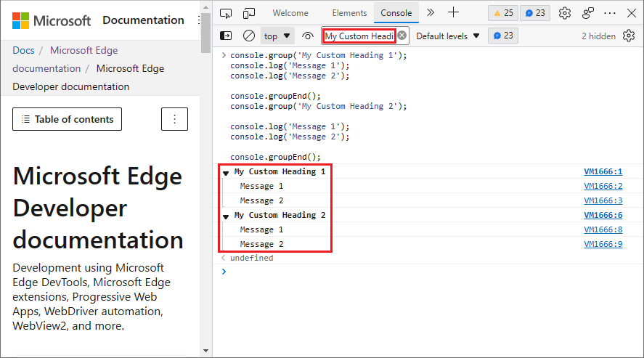The height and width of the screenshot is (358, 644).
Task: Click 'Message 2' under My Custom Heading 2
Action: pyautogui.click(x=261, y=244)
